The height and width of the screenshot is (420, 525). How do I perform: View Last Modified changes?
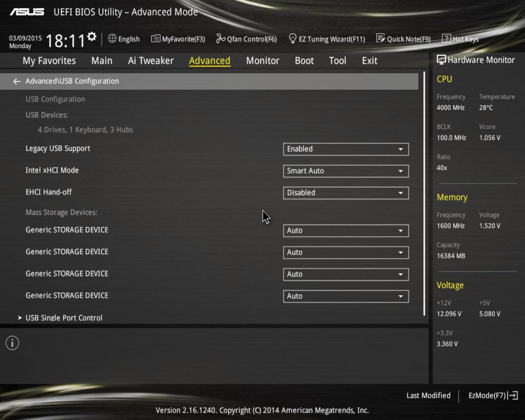point(428,395)
